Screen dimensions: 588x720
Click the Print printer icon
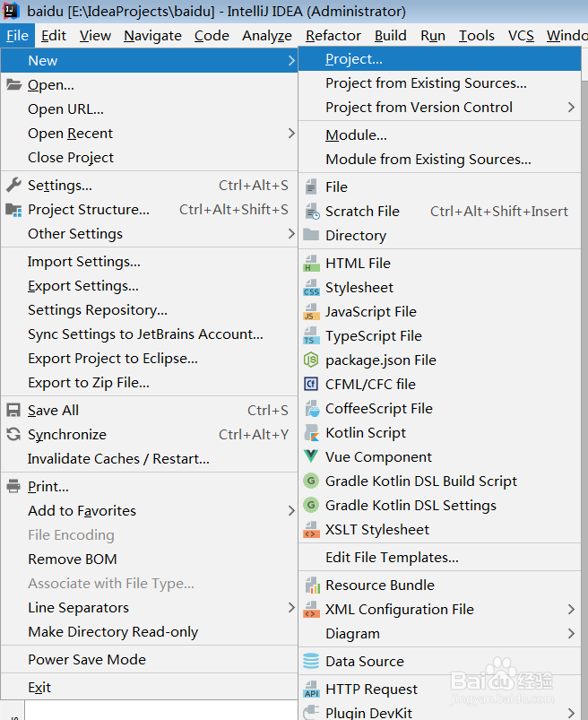click(x=13, y=486)
